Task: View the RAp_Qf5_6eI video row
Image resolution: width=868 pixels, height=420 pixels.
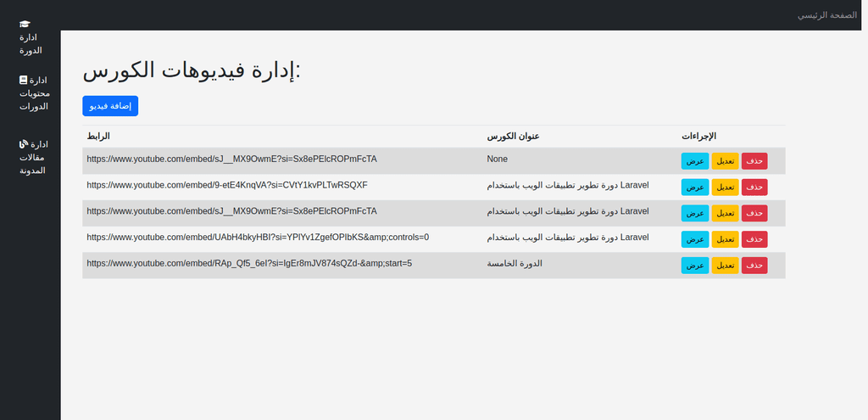Action: pos(695,266)
